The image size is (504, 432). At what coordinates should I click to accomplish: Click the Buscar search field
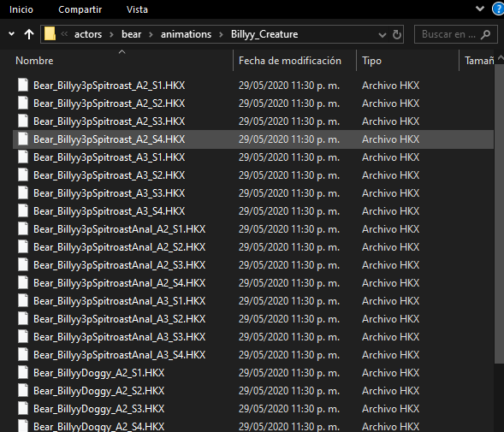click(x=456, y=34)
